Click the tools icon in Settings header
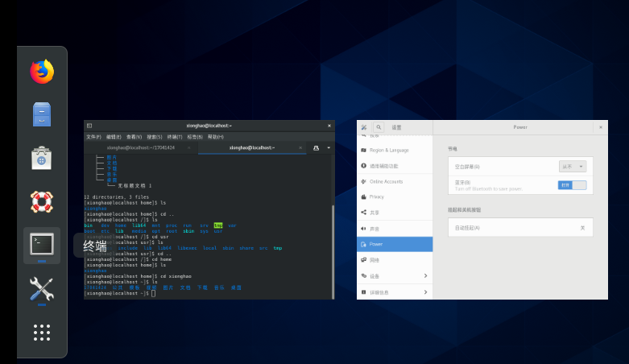The height and width of the screenshot is (364, 629). (364, 127)
